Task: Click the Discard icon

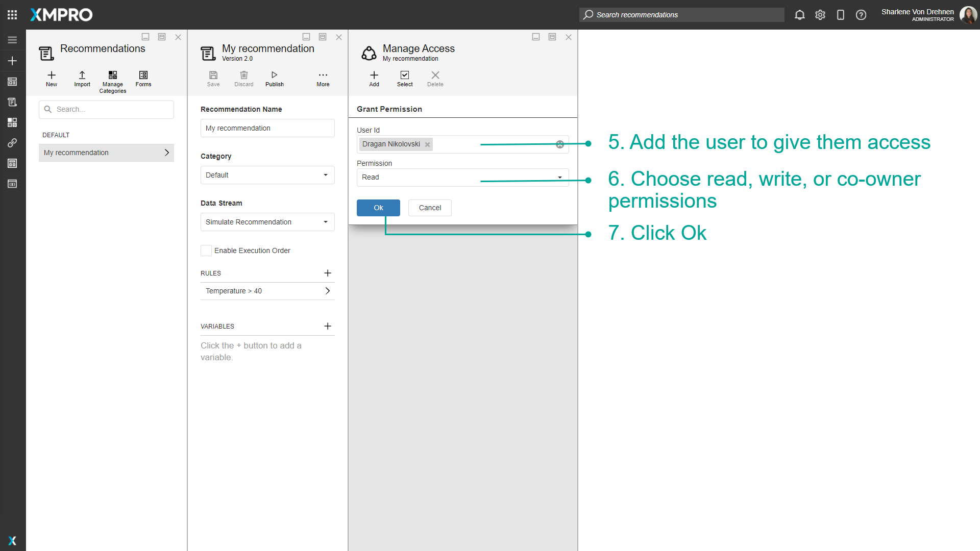Action: 243,78
